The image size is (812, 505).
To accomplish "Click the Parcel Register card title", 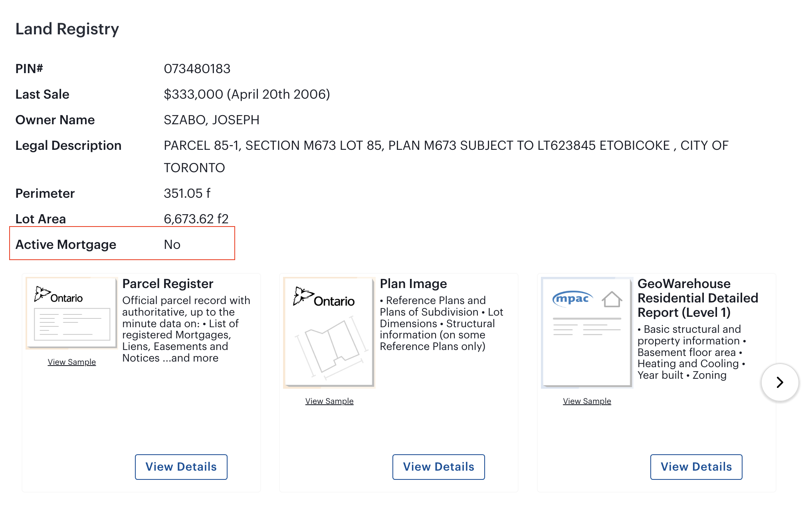I will point(168,284).
